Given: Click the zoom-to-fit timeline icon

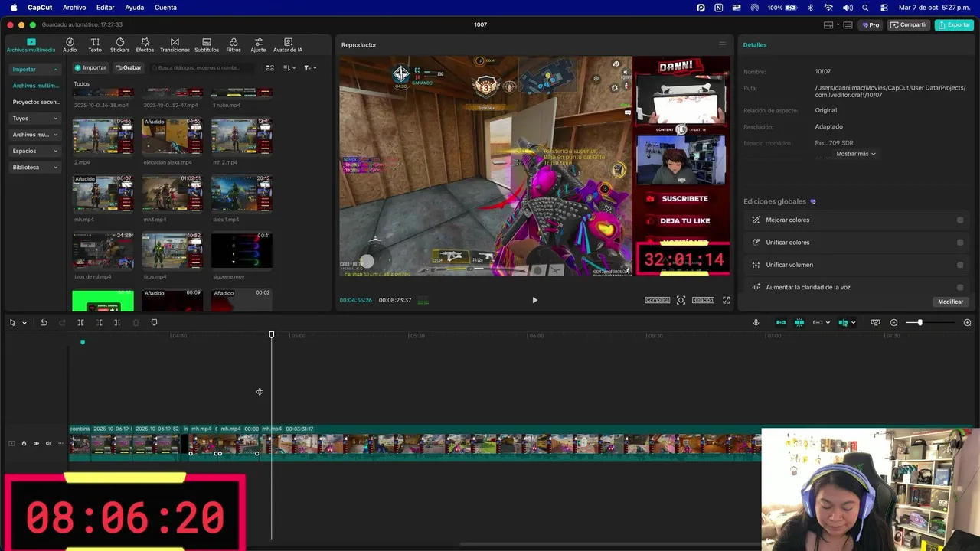Looking at the screenshot, I should point(875,322).
